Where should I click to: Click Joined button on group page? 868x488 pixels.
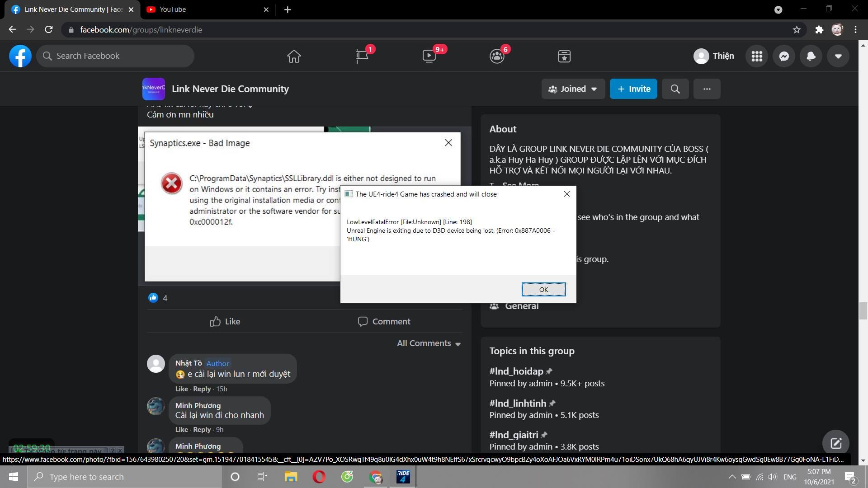coord(571,89)
